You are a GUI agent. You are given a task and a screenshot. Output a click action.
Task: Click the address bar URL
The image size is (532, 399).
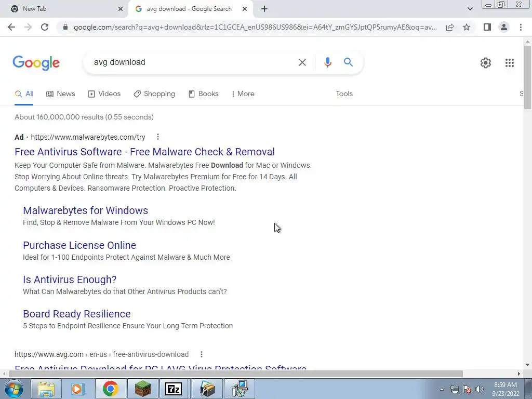pyautogui.click(x=255, y=27)
